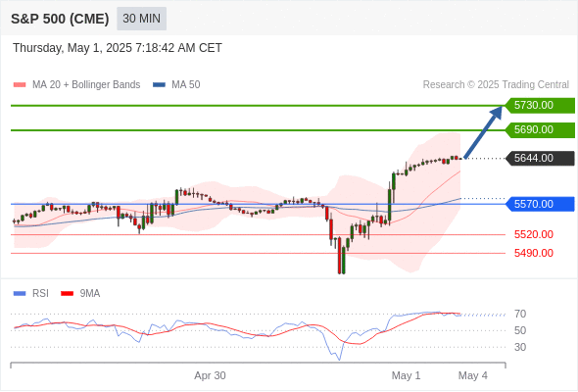578x392 pixels.
Task: Click the MA 20 + Bollinger Bands legend label
Action: (x=86, y=85)
